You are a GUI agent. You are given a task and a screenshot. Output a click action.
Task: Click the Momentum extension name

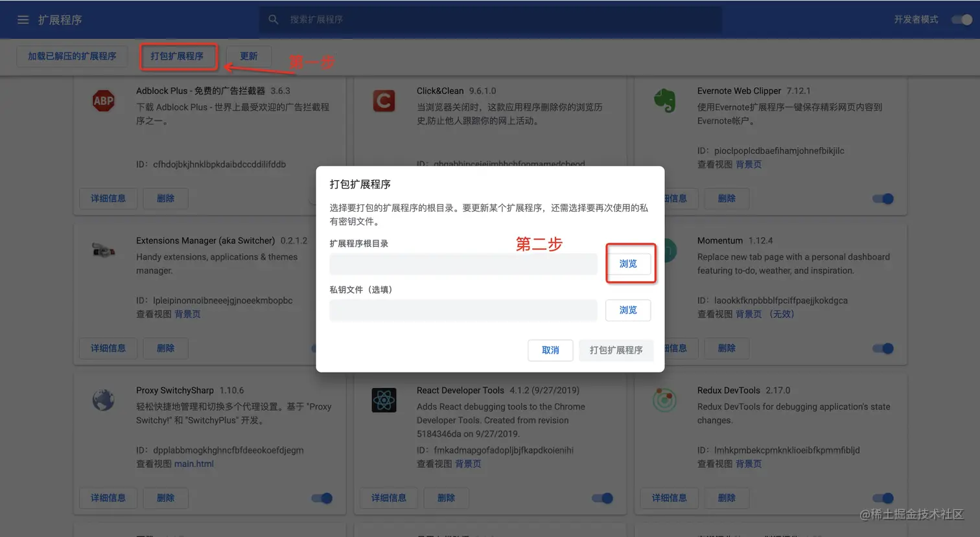[x=720, y=240]
